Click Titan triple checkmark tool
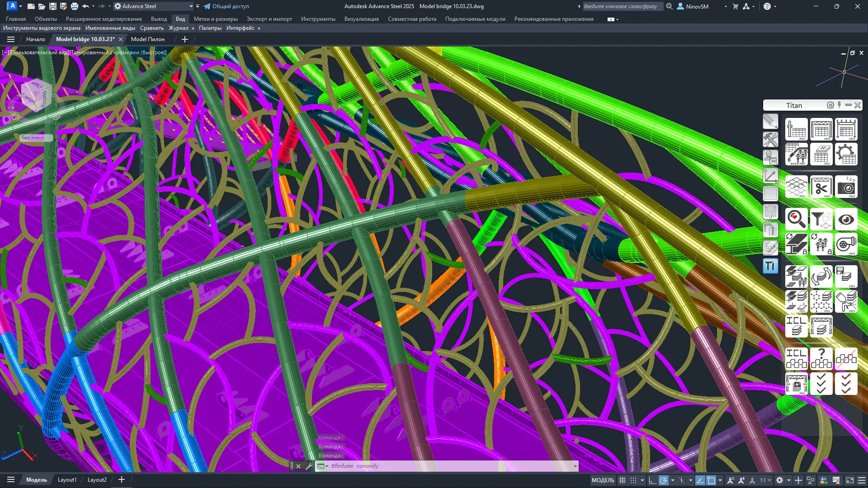The image size is (868, 488). tap(821, 384)
